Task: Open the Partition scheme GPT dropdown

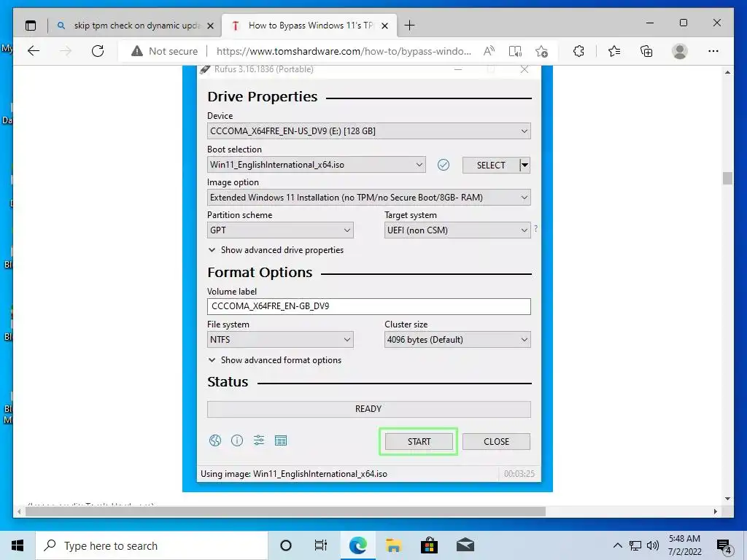Action: pos(280,230)
